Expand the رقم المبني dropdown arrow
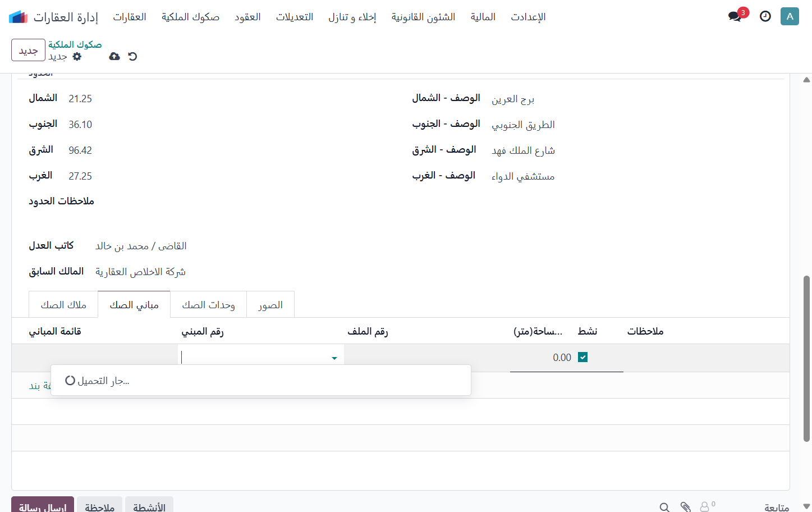This screenshot has width=812, height=512. coord(334,358)
